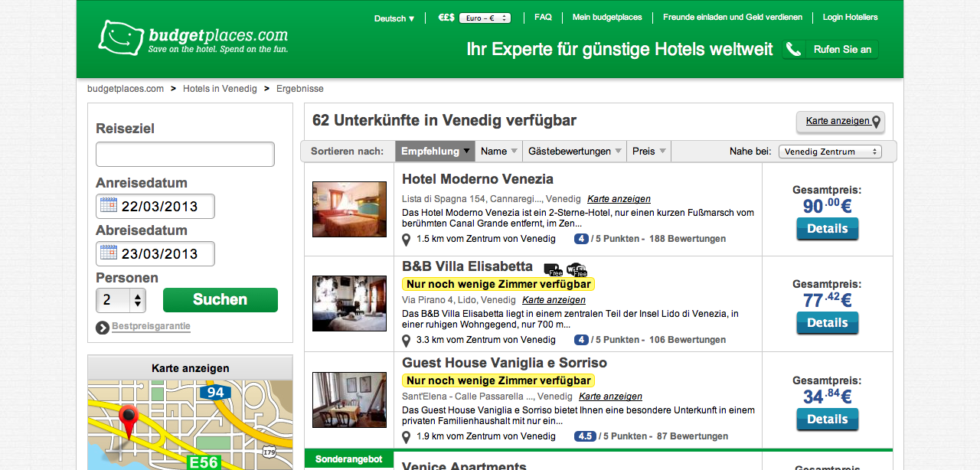
Task: Open Details for Hotel Moderno Venezia
Action: [827, 228]
